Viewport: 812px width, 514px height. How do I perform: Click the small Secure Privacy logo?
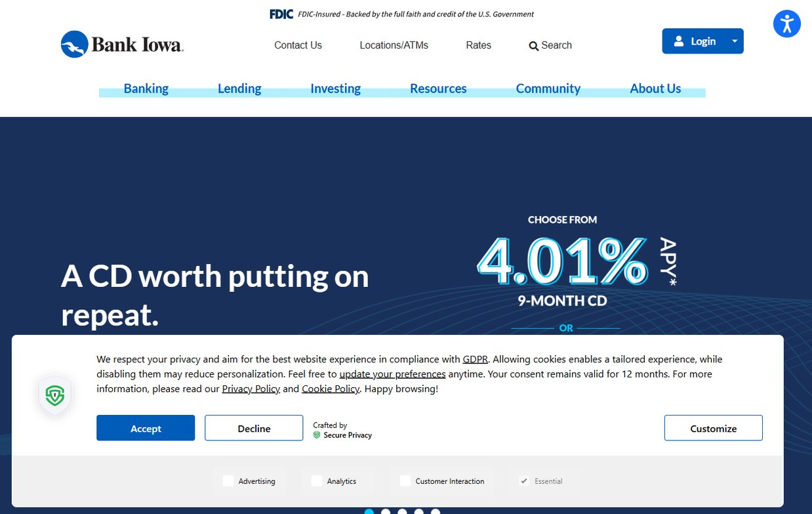point(317,435)
